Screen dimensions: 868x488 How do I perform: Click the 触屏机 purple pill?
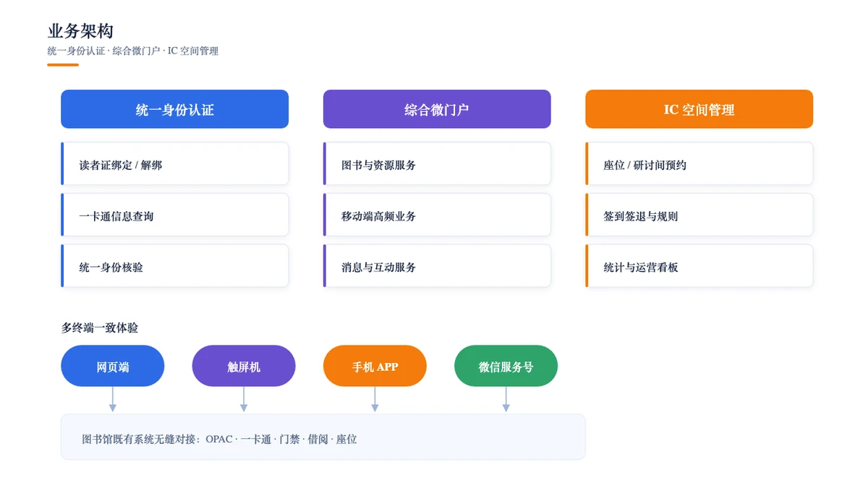click(244, 366)
